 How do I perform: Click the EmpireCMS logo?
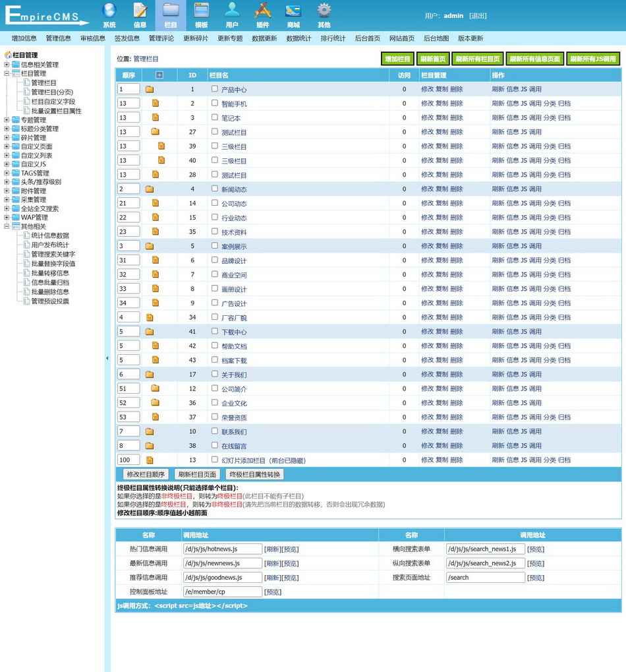click(46, 15)
